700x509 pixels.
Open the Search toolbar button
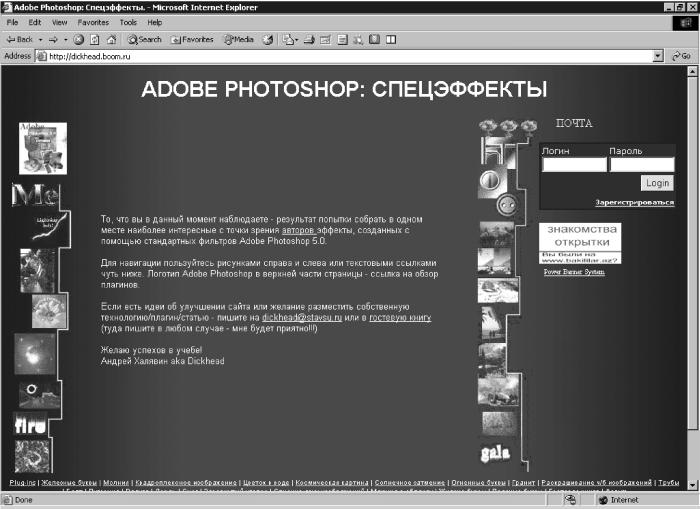pyautogui.click(x=145, y=40)
